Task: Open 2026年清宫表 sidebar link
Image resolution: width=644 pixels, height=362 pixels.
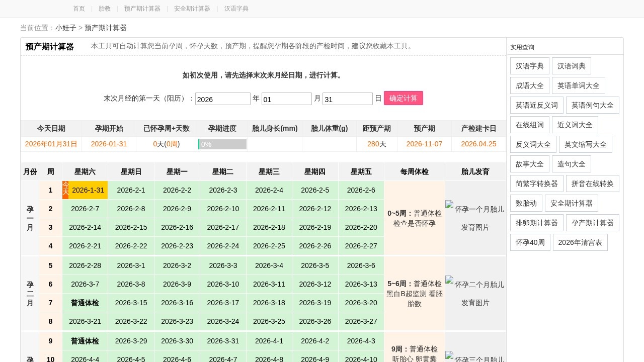Action: click(580, 242)
